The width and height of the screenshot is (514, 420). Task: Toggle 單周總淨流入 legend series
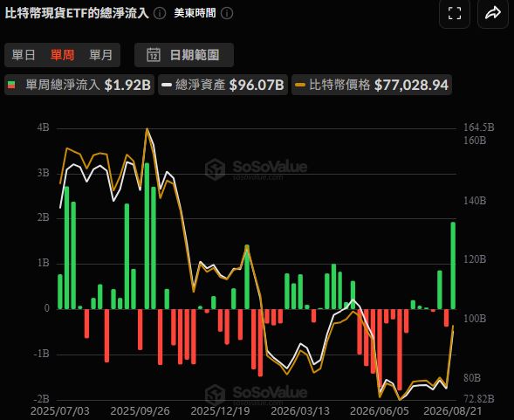pos(79,85)
